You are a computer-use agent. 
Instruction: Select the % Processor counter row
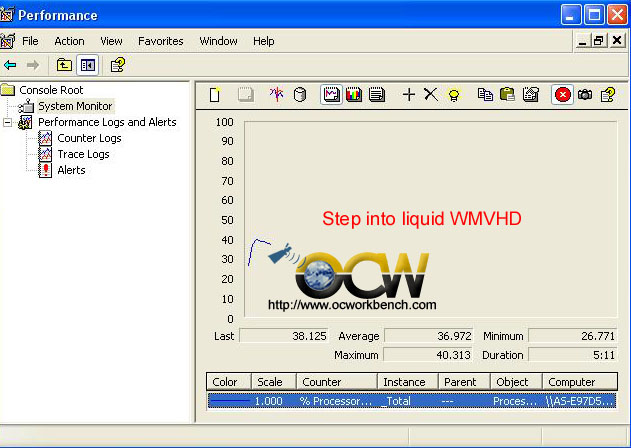[x=412, y=401]
